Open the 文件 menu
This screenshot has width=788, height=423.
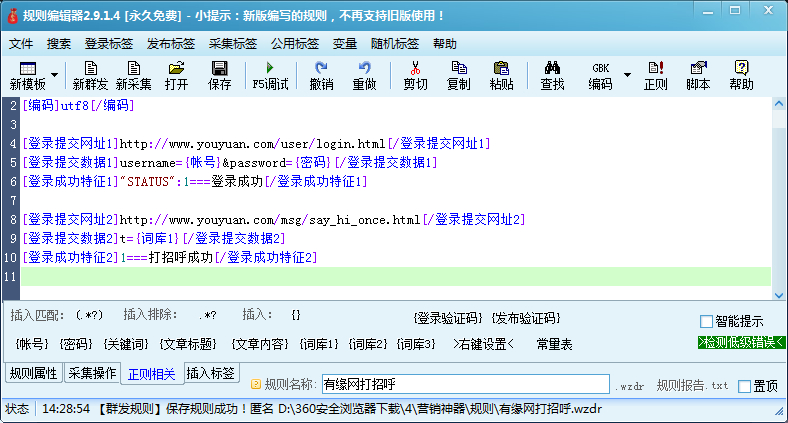21,44
